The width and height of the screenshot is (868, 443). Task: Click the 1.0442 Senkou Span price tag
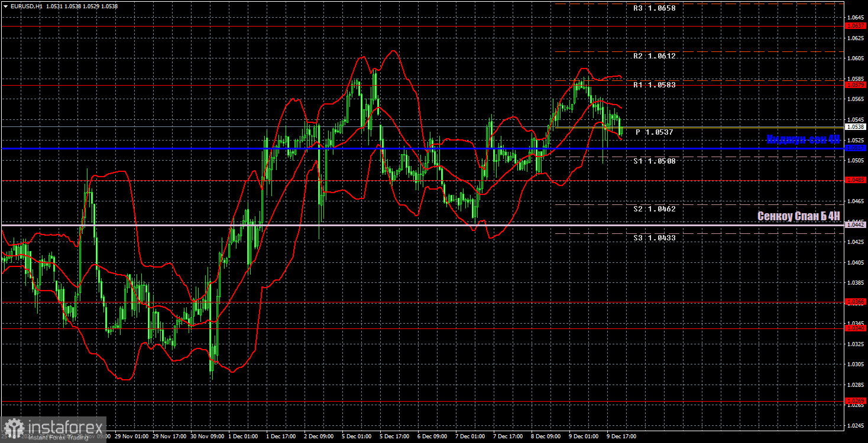coord(856,224)
